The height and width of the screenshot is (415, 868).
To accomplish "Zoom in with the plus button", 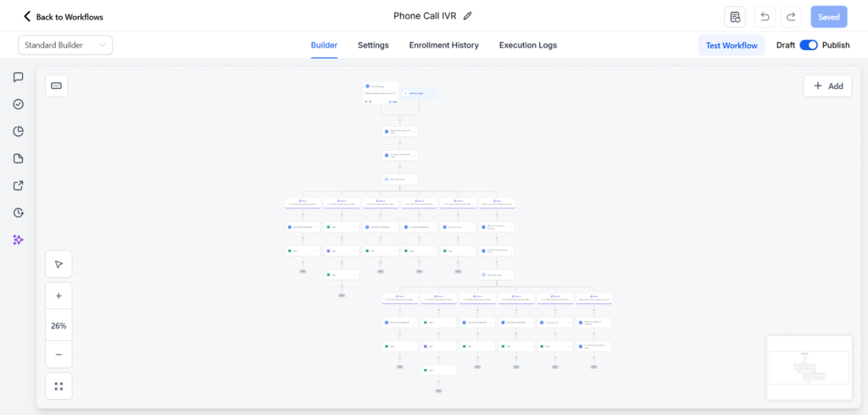I will (58, 296).
